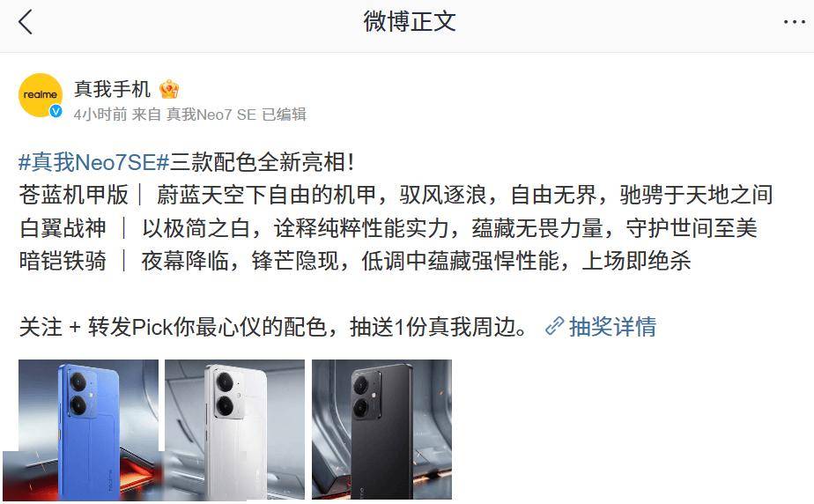Click the chain link icon before 抽奖详情
Screen dimensions: 814x504
point(555,326)
